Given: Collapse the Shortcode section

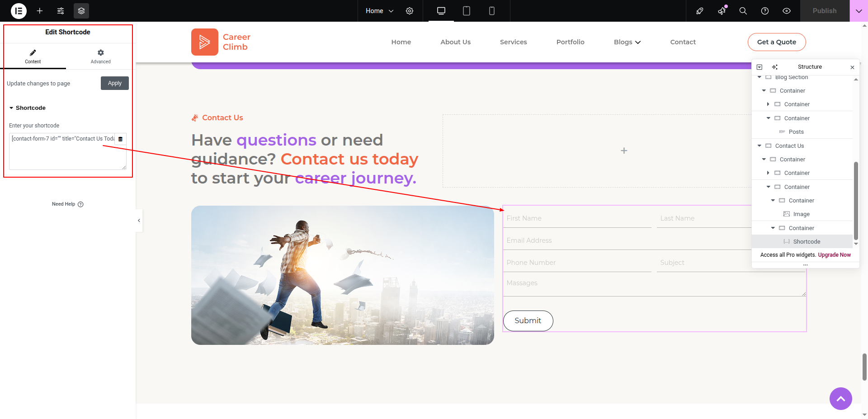Looking at the screenshot, I should [28, 108].
